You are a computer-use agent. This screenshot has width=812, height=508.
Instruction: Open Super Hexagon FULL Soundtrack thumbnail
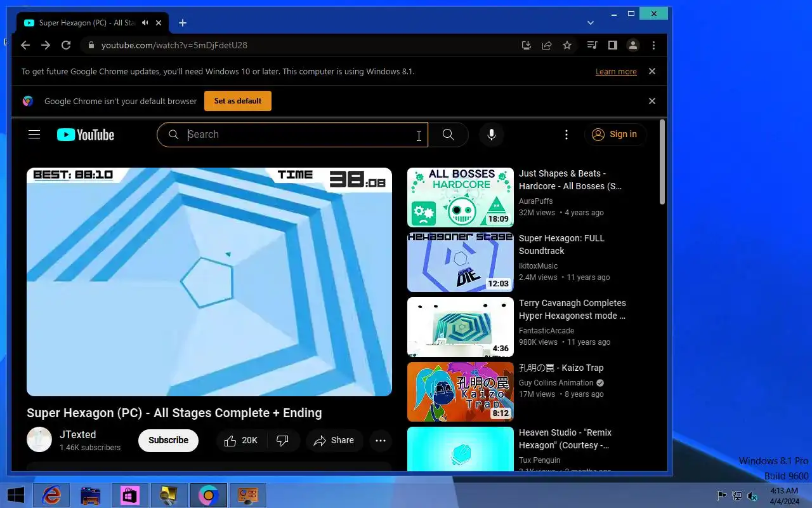(461, 262)
